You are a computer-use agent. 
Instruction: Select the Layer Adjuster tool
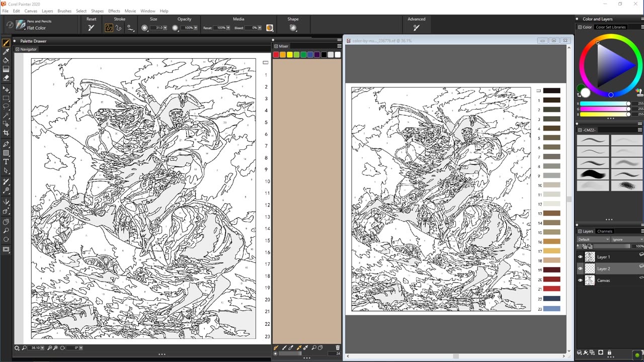[6, 89]
